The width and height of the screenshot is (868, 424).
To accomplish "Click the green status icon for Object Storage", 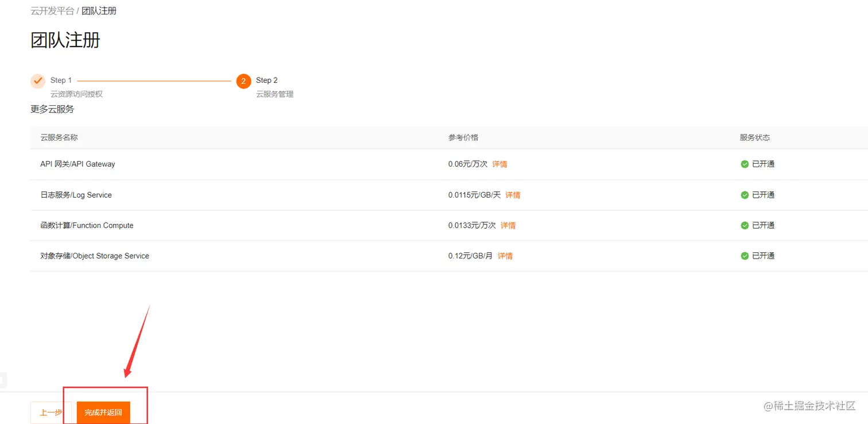I will 745,256.
